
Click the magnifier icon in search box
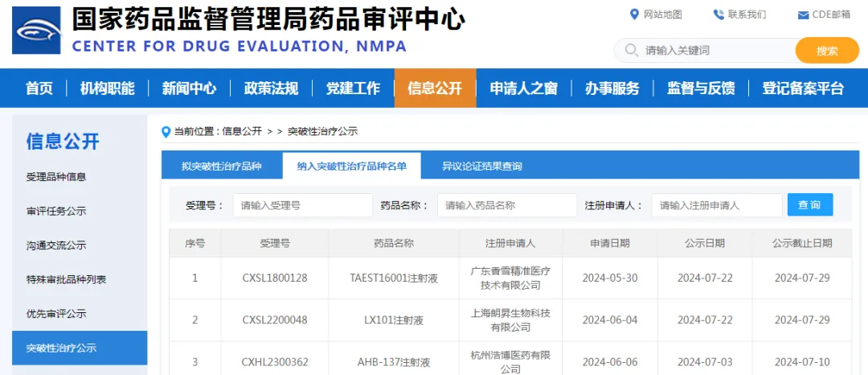(630, 50)
